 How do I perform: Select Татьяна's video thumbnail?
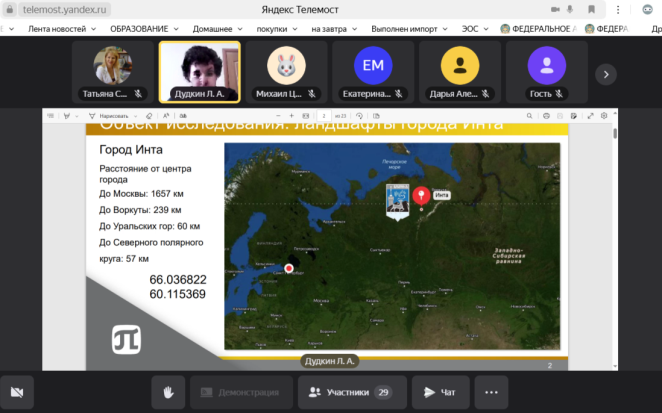coord(115,68)
